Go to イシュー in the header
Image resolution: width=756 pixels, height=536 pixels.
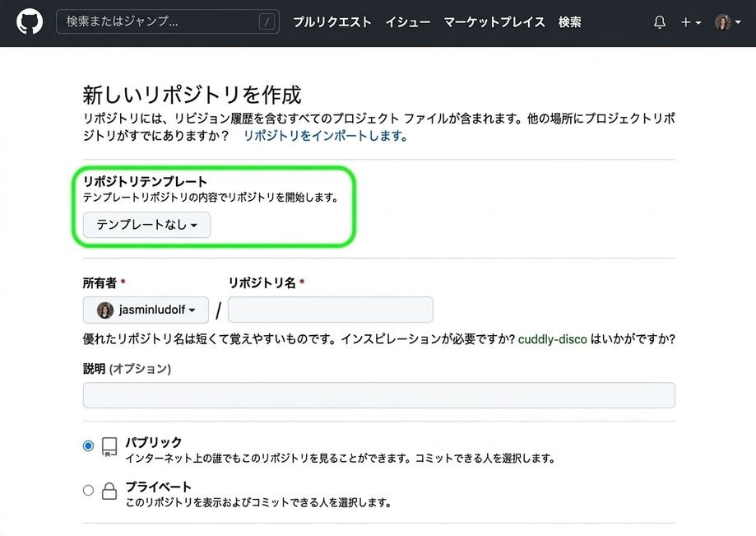[407, 22]
